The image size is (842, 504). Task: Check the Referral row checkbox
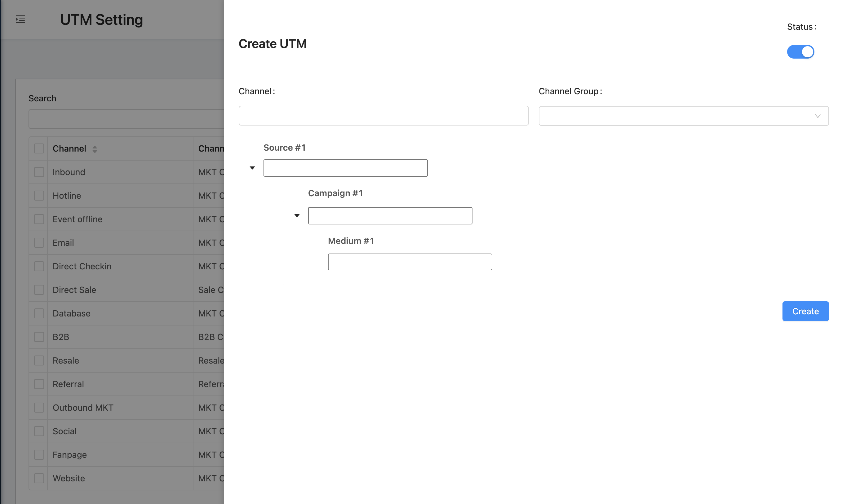(x=39, y=384)
